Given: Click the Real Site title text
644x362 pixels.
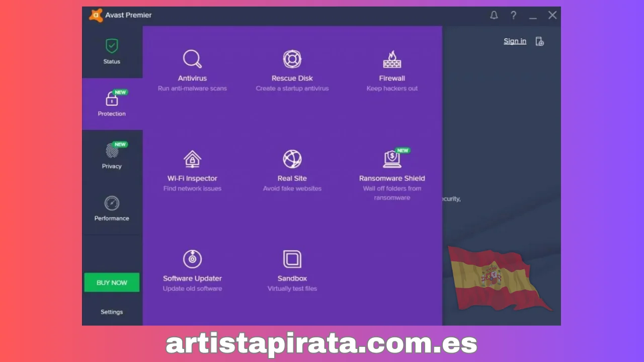Looking at the screenshot, I should pyautogui.click(x=292, y=178).
